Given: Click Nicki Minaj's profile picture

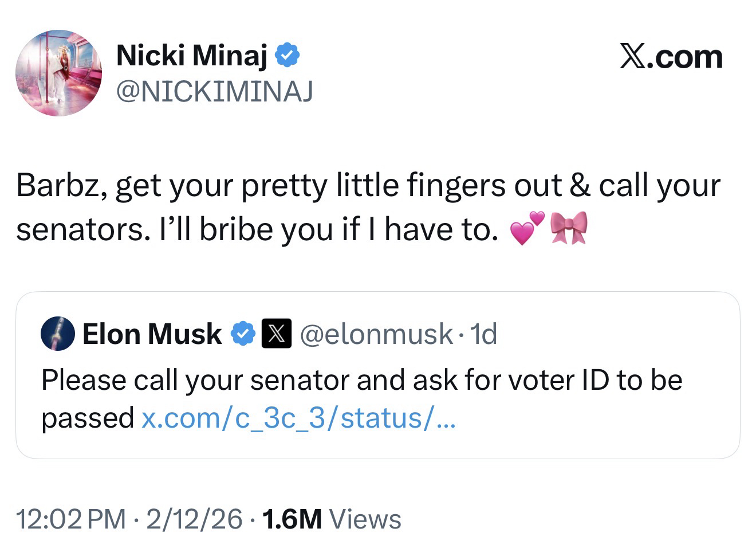Looking at the screenshot, I should coord(58,73).
